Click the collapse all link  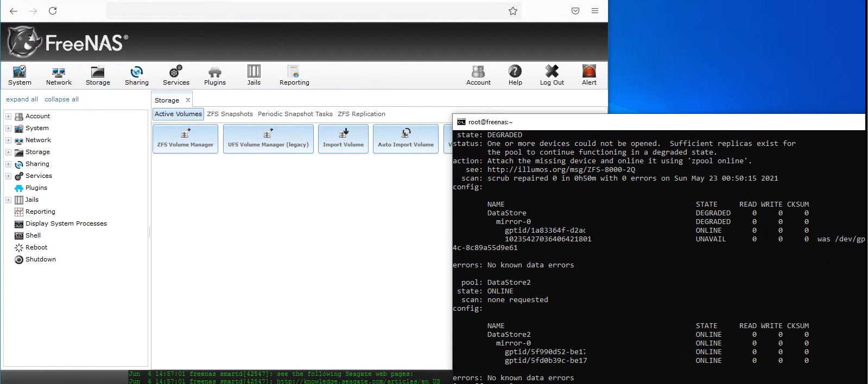point(61,99)
